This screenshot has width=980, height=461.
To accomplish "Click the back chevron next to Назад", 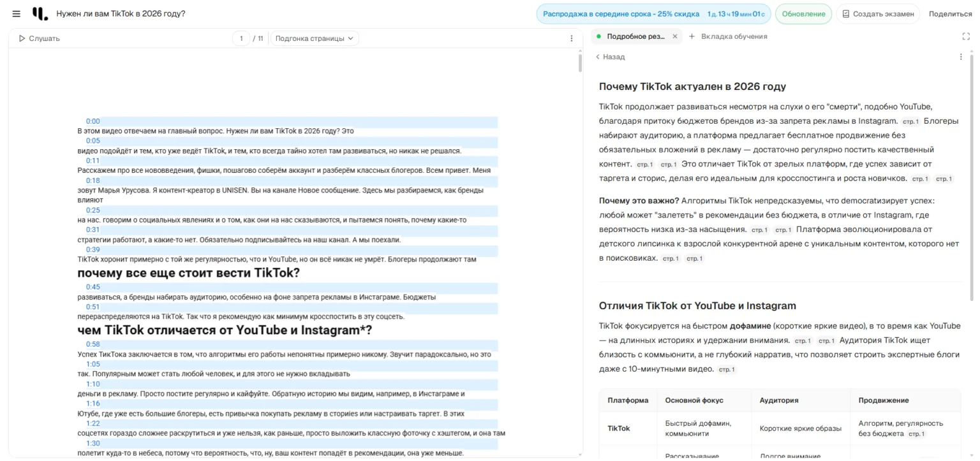I will (x=598, y=57).
